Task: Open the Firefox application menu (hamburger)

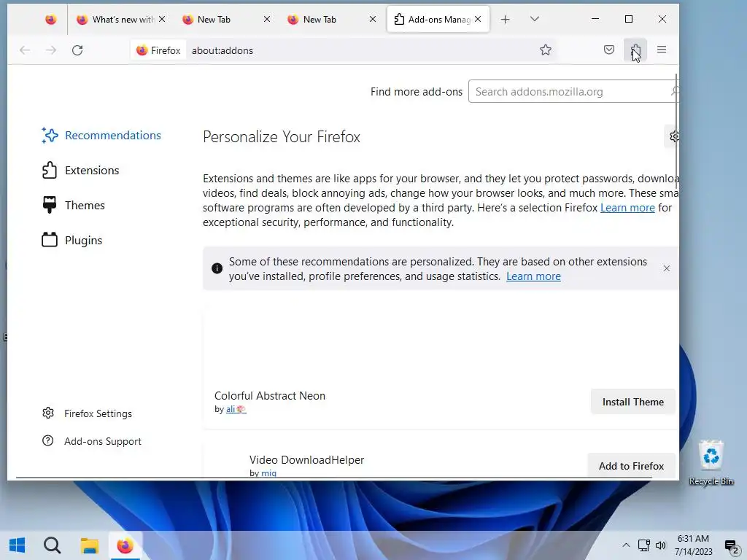Action: coord(661,50)
